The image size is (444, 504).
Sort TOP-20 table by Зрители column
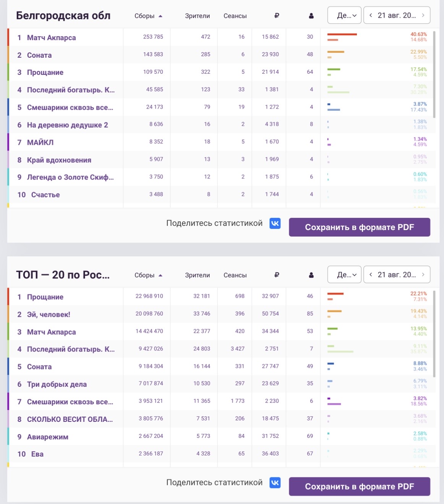point(197,275)
